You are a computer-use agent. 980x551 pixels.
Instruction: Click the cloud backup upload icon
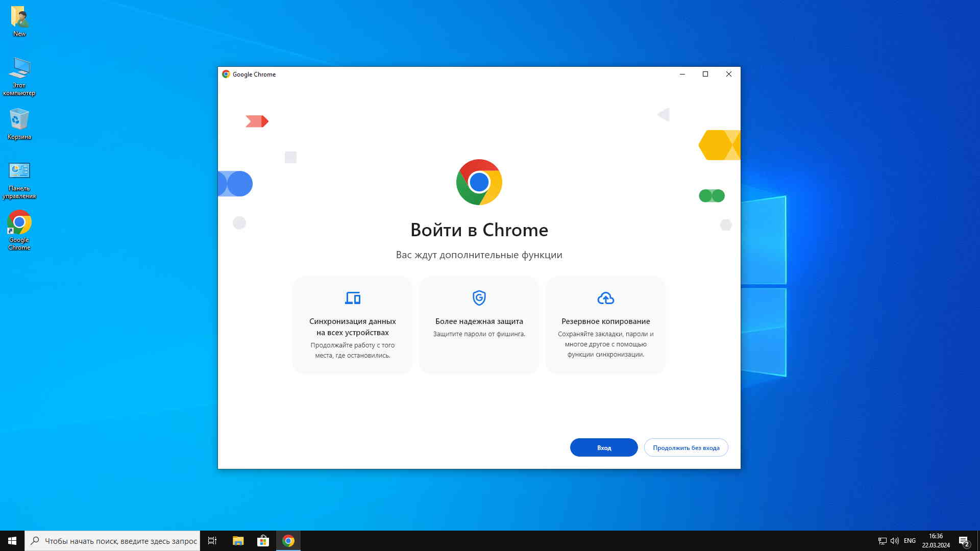coord(605,298)
